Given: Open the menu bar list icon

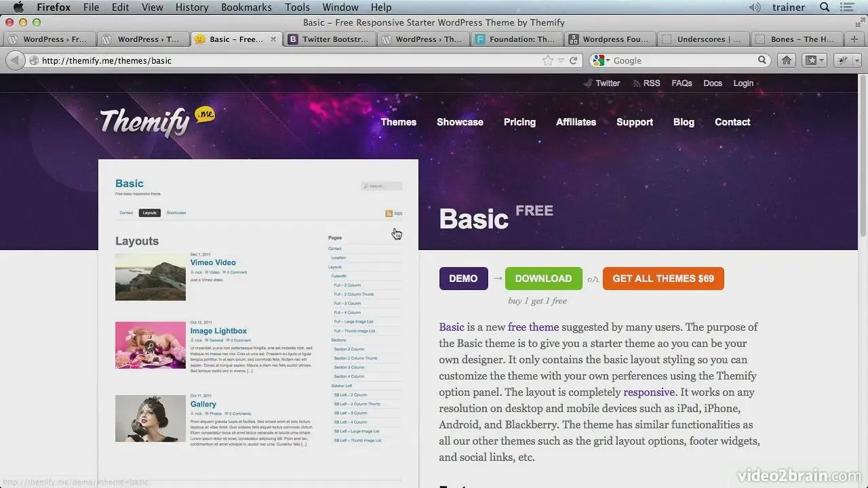Looking at the screenshot, I should point(848,7).
